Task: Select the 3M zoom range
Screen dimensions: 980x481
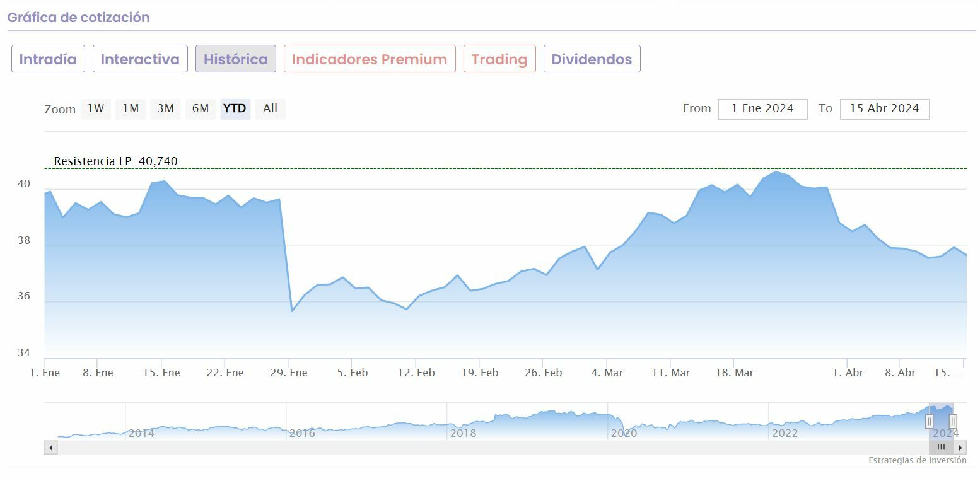Action: (166, 109)
